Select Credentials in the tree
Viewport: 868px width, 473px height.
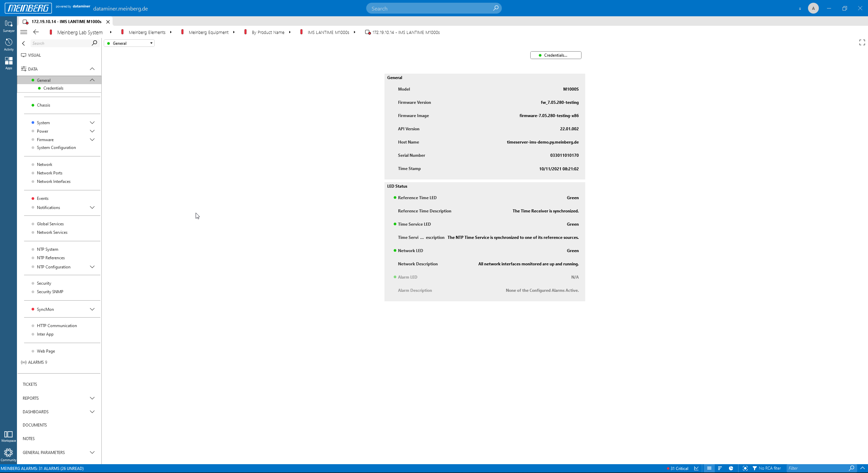pos(53,88)
